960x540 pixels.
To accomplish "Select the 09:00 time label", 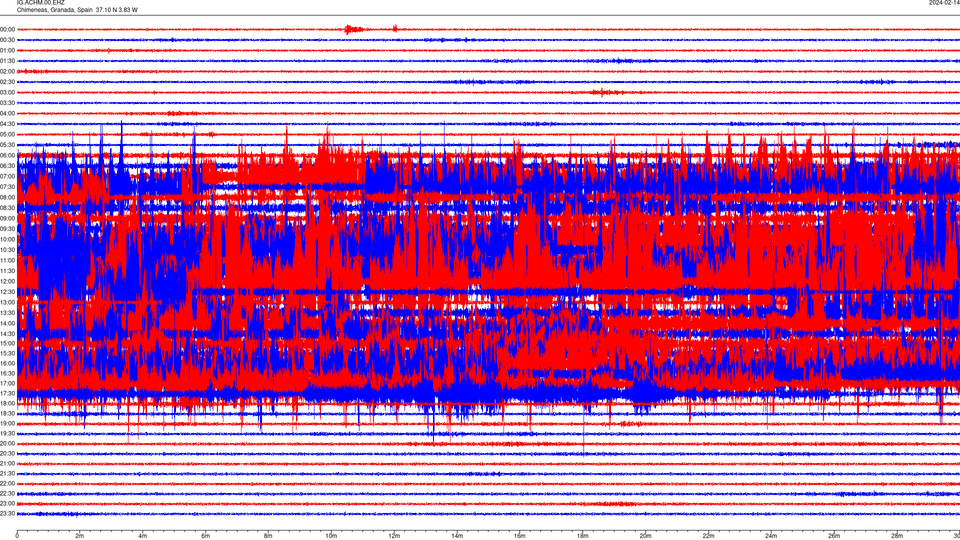I will [x=7, y=219].
